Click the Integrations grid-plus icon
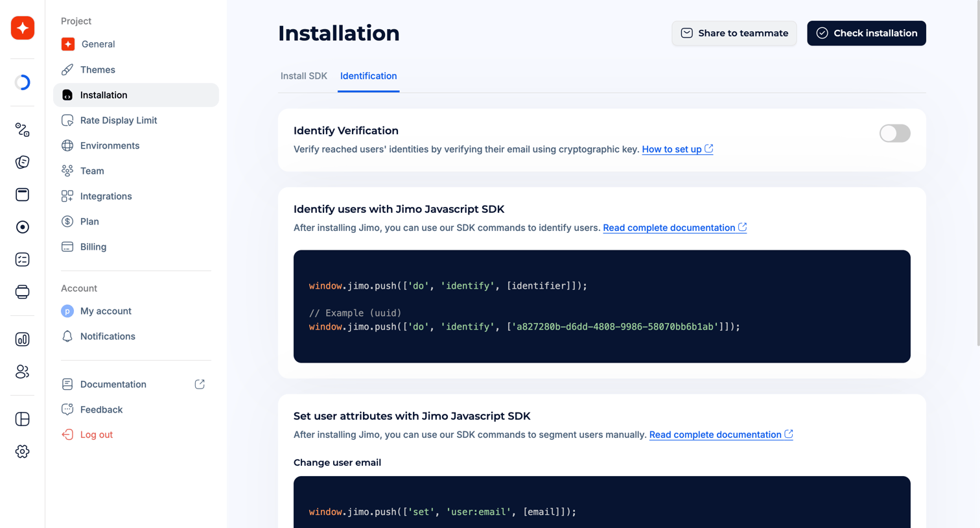 pyautogui.click(x=67, y=196)
